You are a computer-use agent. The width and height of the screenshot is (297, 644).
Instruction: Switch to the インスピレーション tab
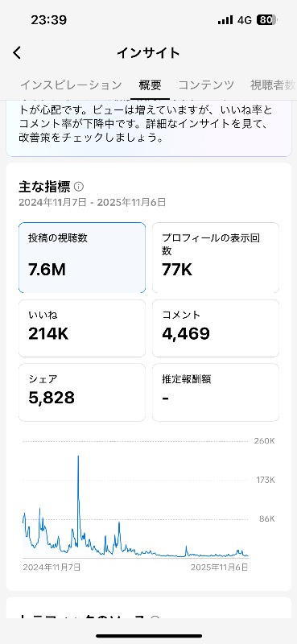tap(71, 85)
